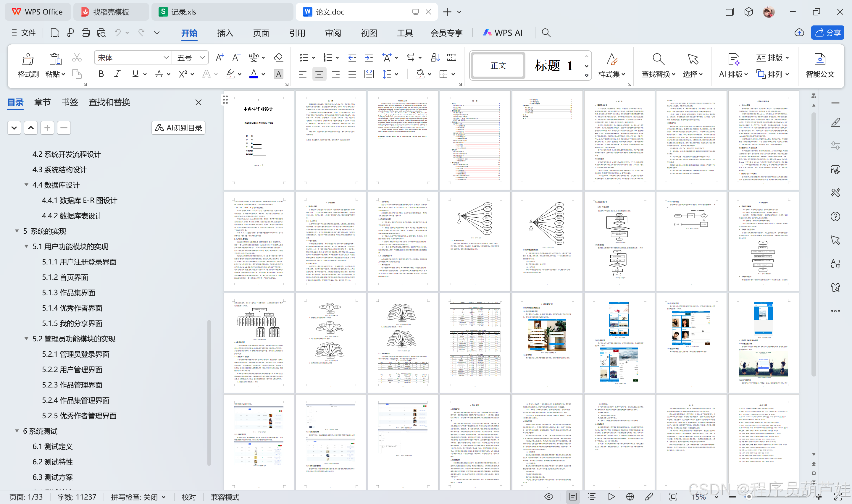Viewport: 852px width, 504px height.
Task: Click the Sort icon in paragraph group
Action: tap(435, 57)
